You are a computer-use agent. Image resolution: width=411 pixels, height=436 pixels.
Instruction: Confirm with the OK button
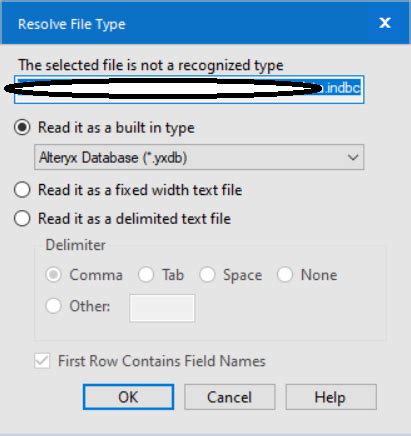pos(128,397)
